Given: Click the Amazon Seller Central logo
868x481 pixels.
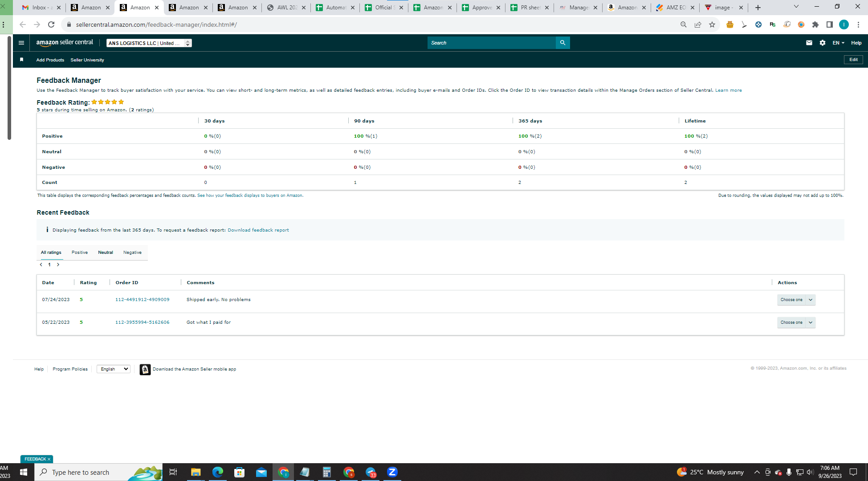Looking at the screenshot, I should point(65,43).
